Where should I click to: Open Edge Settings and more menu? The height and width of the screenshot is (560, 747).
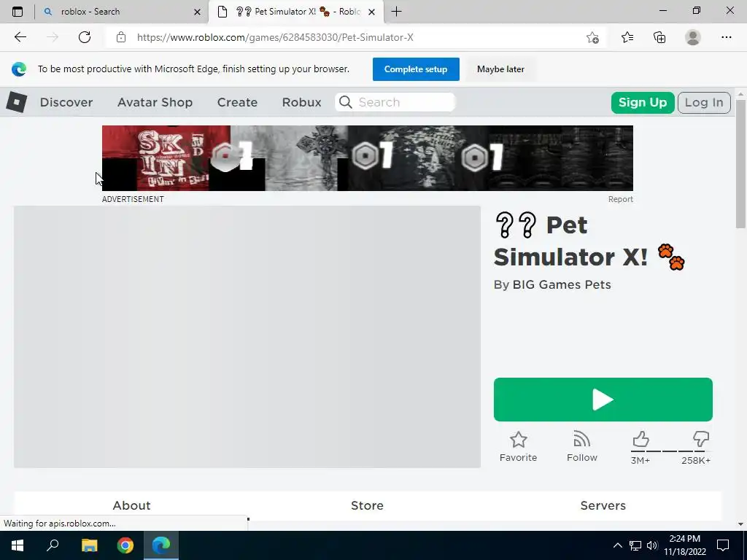[x=726, y=37]
